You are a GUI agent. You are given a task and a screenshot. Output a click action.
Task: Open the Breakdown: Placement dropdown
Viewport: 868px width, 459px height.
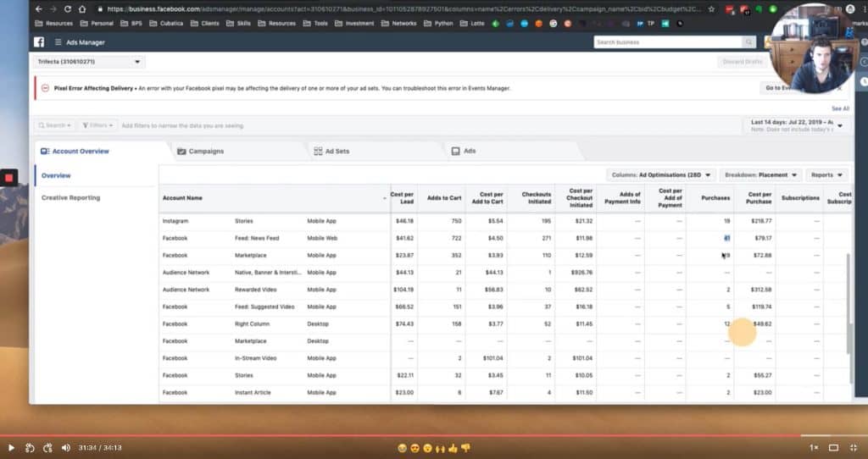(759, 175)
